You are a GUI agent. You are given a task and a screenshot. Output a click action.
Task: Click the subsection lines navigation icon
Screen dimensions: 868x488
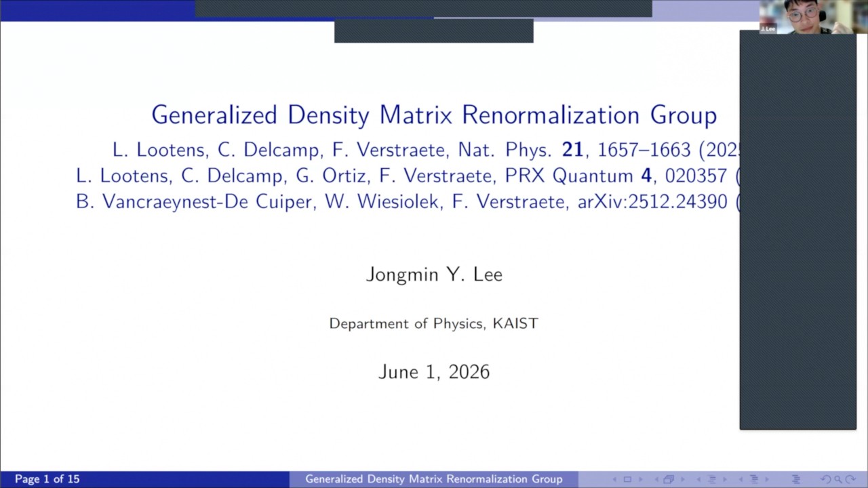pos(712,479)
